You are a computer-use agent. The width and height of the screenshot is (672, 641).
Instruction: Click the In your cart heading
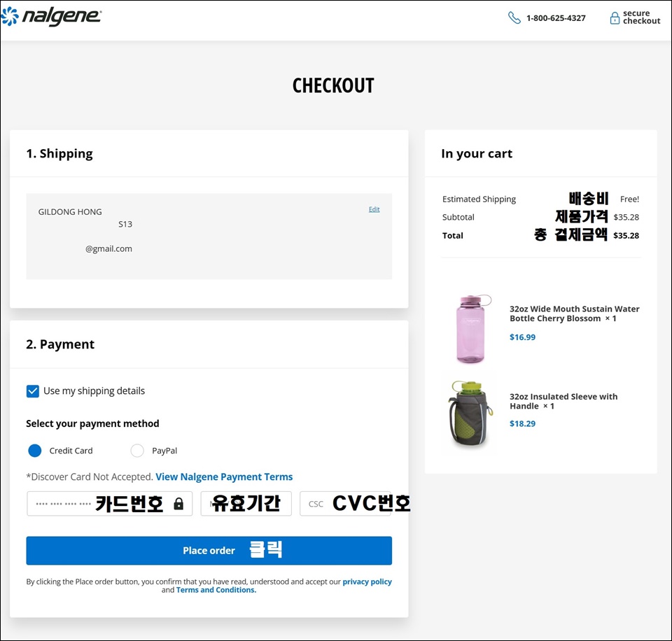point(477,153)
